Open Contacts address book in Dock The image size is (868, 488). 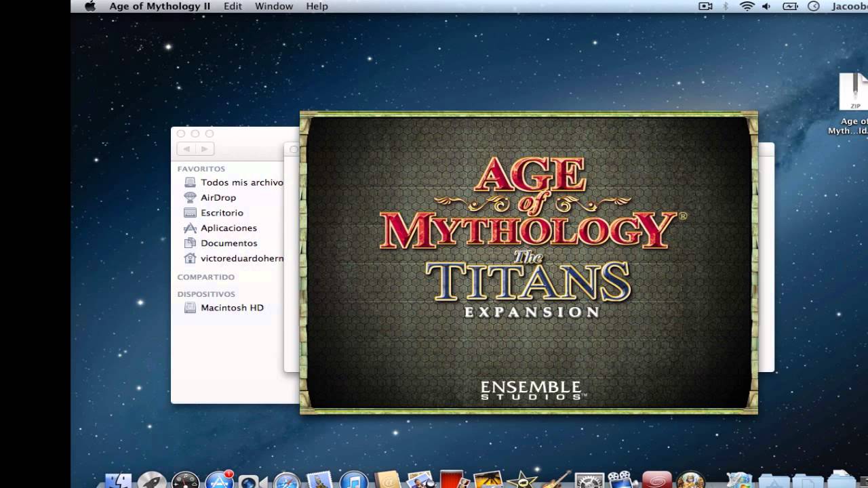(x=387, y=480)
